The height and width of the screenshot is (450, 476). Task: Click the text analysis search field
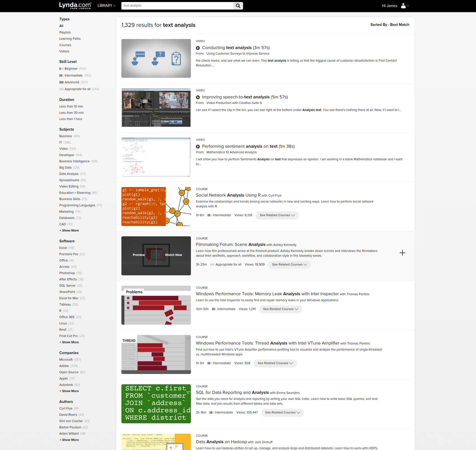177,6
